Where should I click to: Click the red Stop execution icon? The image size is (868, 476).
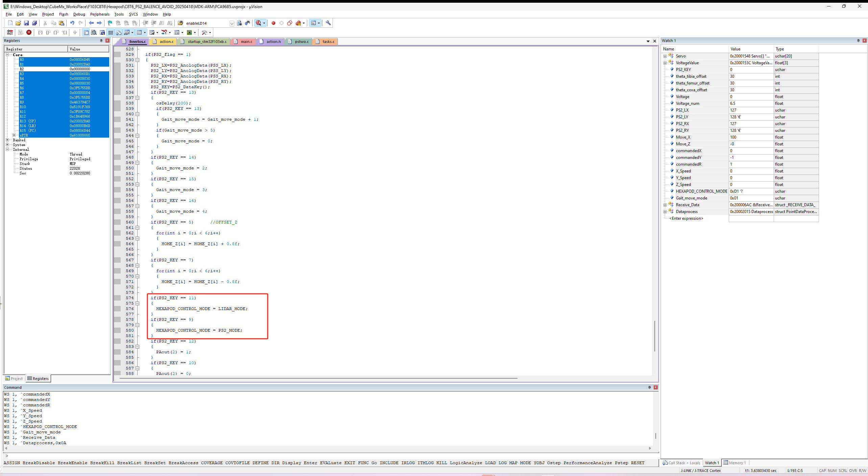pos(29,32)
